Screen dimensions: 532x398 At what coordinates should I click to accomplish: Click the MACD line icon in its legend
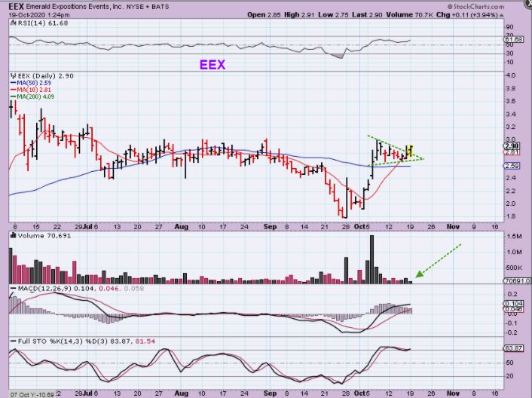point(14,289)
